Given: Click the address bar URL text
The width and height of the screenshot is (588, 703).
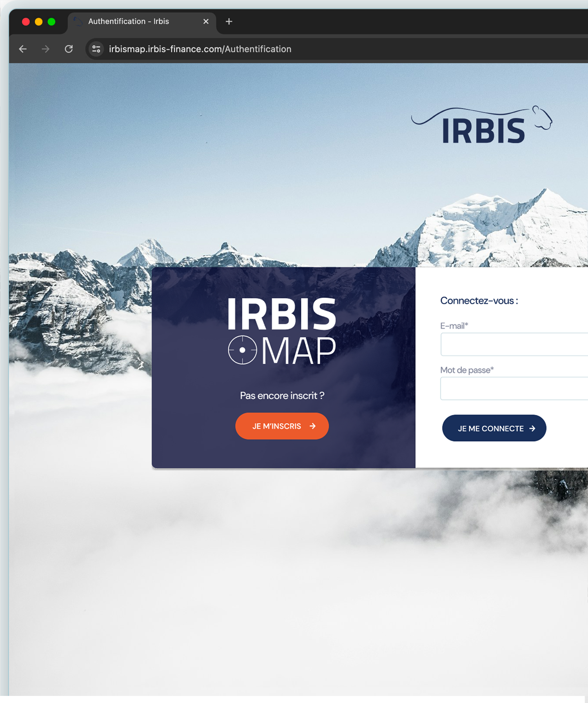Looking at the screenshot, I should click(x=200, y=49).
